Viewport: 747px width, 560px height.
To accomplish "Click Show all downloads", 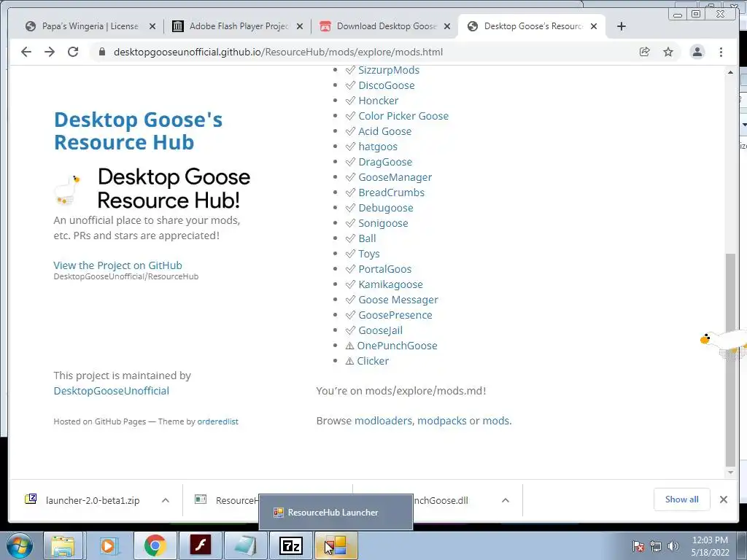I will (x=682, y=499).
